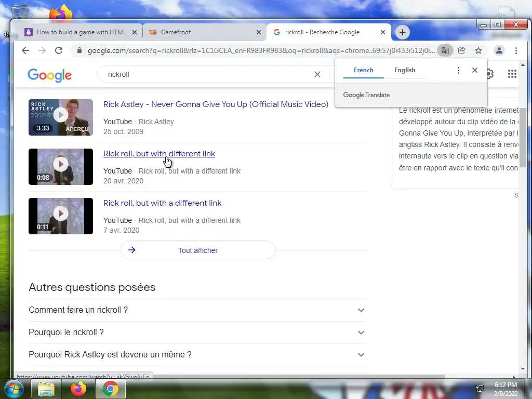Switch to the How to build a game tab
This screenshot has height=399, width=532.
[x=81, y=32]
